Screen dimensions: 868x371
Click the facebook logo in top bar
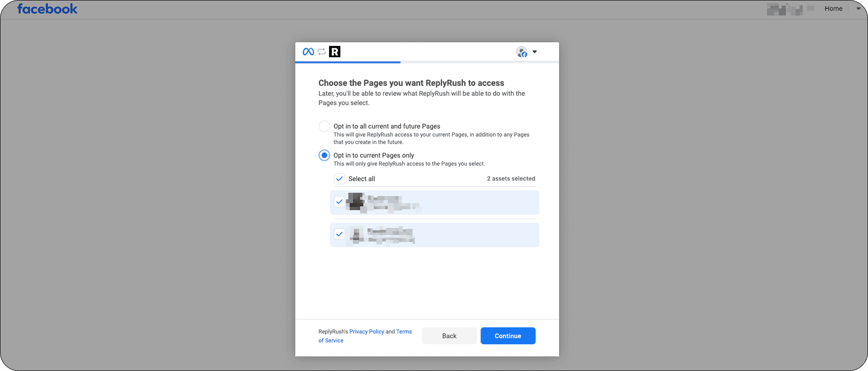coord(47,9)
